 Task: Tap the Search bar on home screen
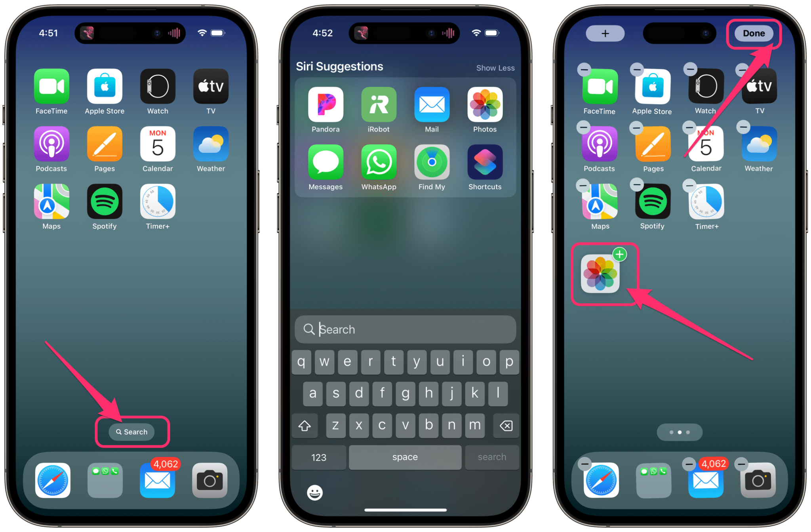click(x=130, y=431)
